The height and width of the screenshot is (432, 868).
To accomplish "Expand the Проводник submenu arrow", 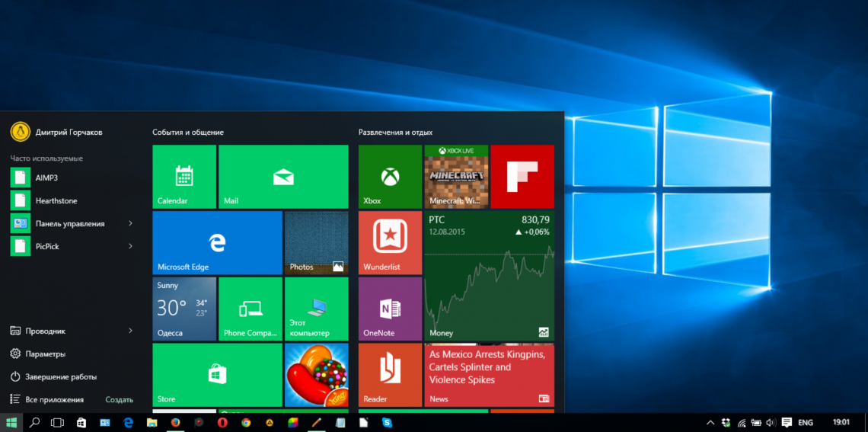I will 130,331.
